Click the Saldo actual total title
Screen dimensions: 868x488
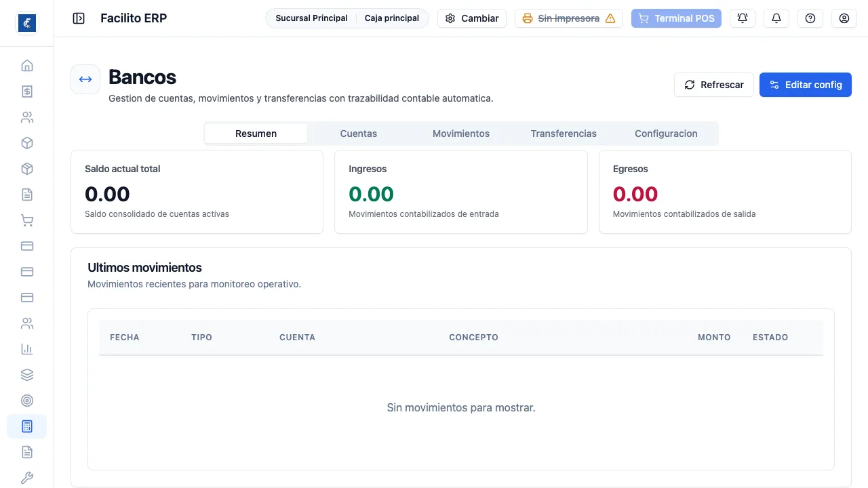pos(123,169)
